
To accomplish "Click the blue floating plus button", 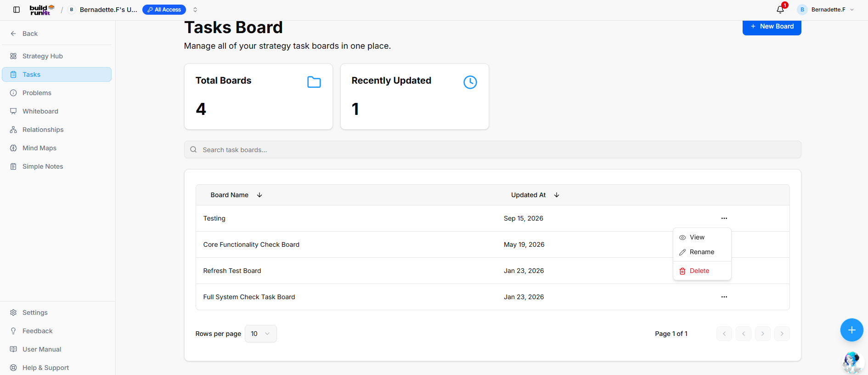I will click(852, 330).
